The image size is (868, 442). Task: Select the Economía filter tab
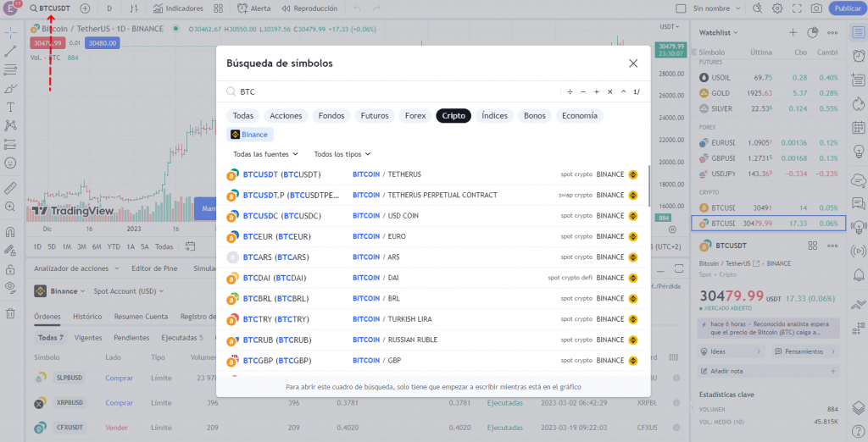pyautogui.click(x=580, y=116)
